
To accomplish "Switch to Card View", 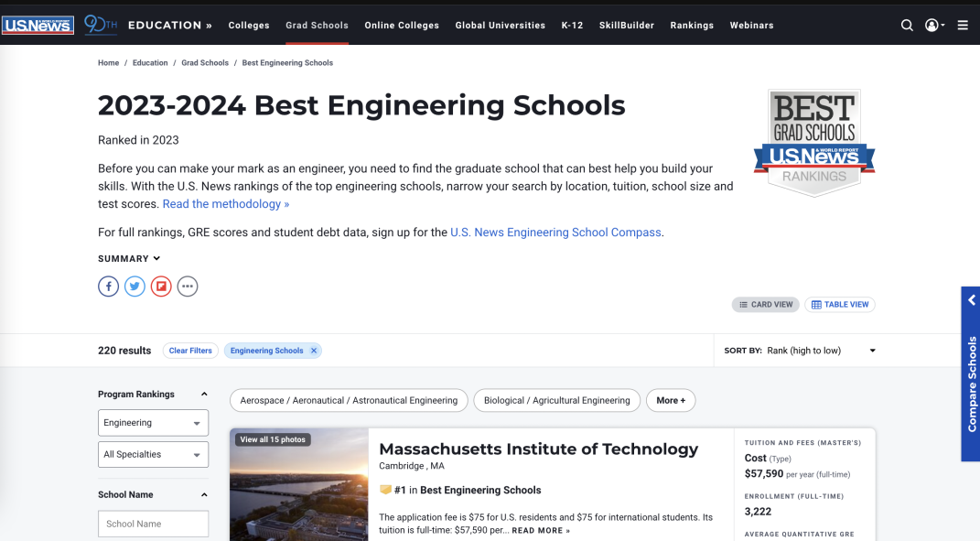I will 766,305.
